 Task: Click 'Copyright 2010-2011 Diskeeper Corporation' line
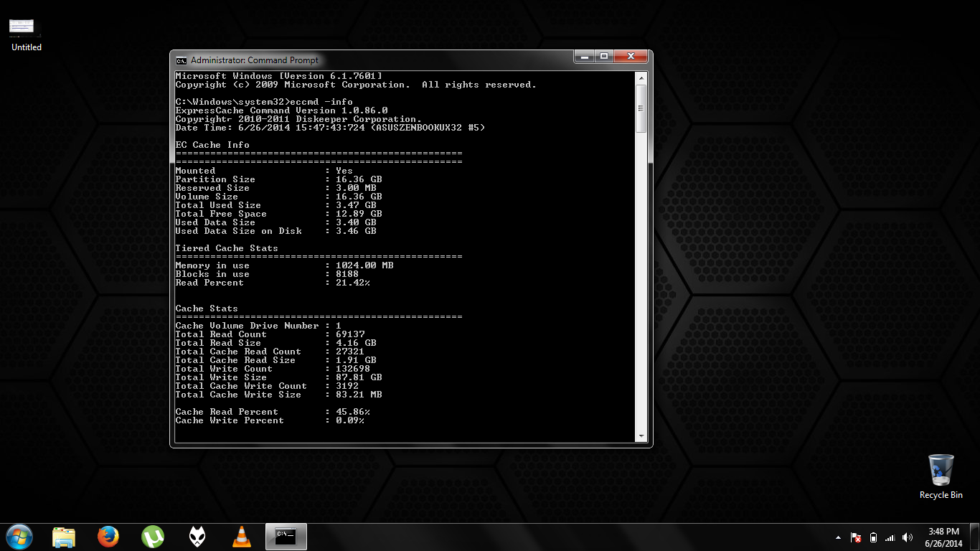pos(298,119)
